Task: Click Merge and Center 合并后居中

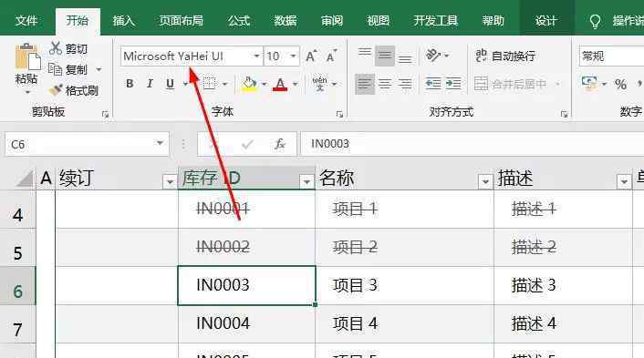Action: tap(511, 84)
